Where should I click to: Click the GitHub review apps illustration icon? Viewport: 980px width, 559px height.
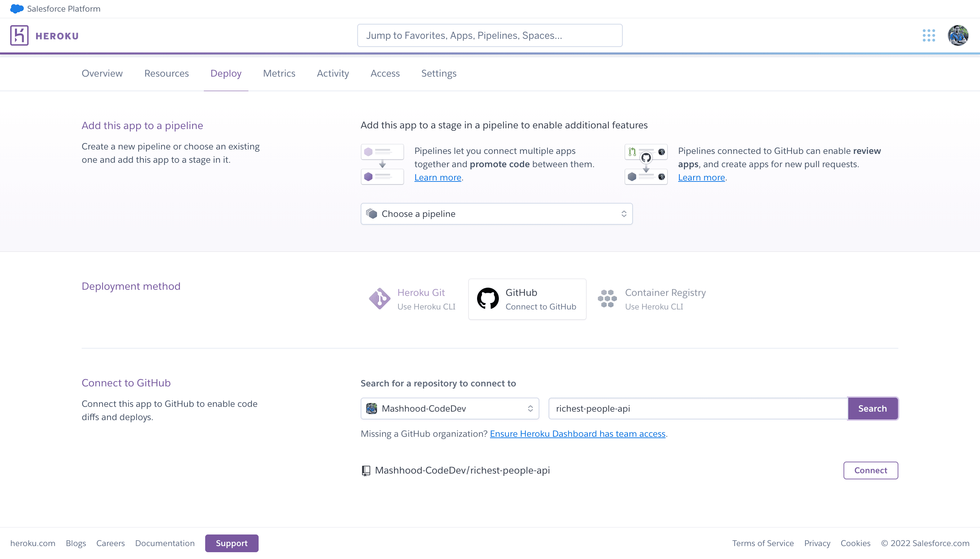click(x=646, y=164)
